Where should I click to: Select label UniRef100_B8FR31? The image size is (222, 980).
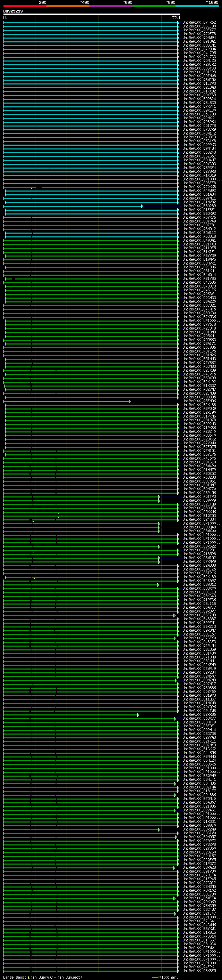(x=199, y=550)
